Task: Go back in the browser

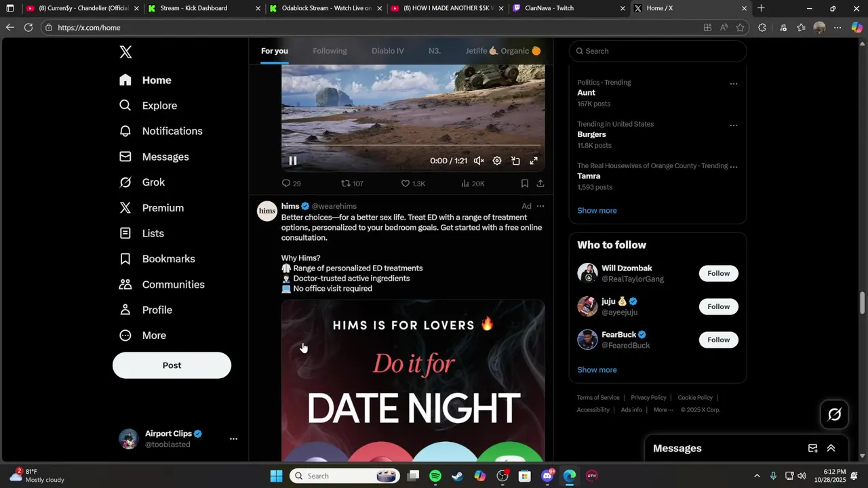Action: click(x=9, y=27)
